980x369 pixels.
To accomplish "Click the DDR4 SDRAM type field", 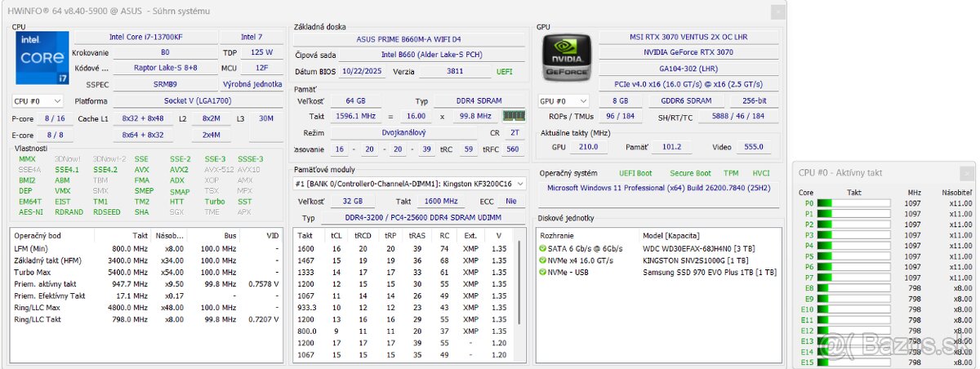I will (x=479, y=100).
